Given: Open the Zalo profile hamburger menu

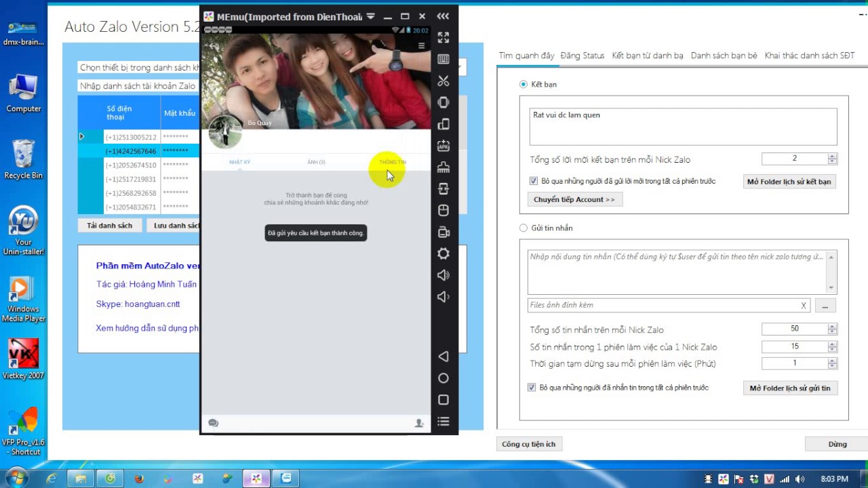Looking at the screenshot, I should pyautogui.click(x=421, y=46).
